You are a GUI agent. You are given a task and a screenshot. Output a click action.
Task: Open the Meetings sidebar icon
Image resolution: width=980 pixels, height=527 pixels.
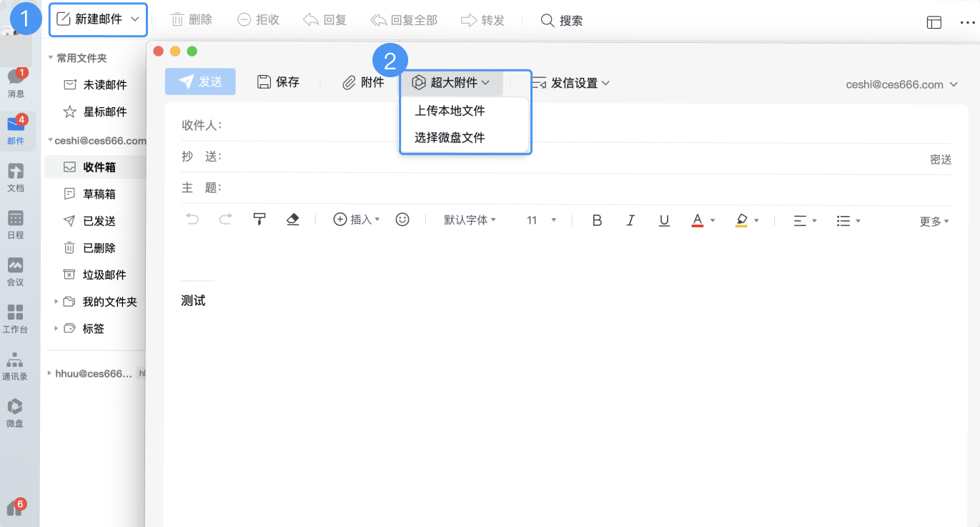pyautogui.click(x=16, y=272)
